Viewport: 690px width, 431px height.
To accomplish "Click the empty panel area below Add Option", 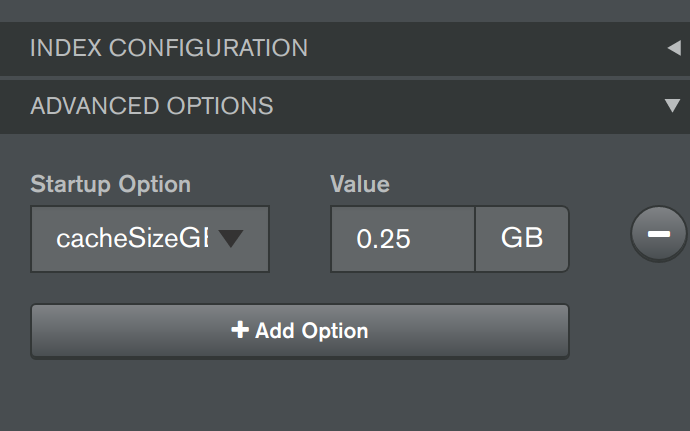I will point(300,396).
